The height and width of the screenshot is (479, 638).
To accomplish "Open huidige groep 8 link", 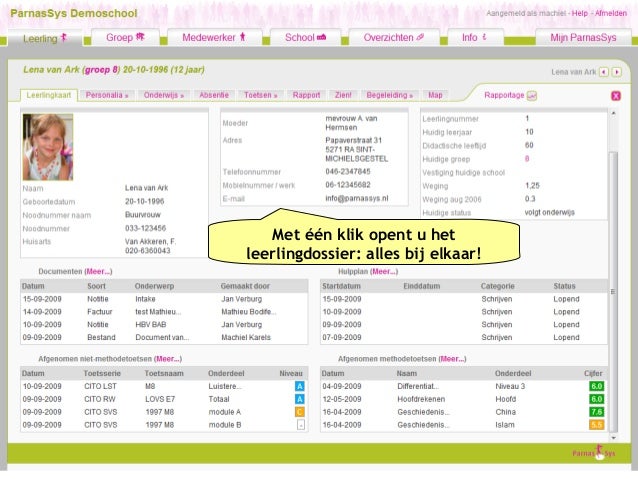I will [x=527, y=159].
